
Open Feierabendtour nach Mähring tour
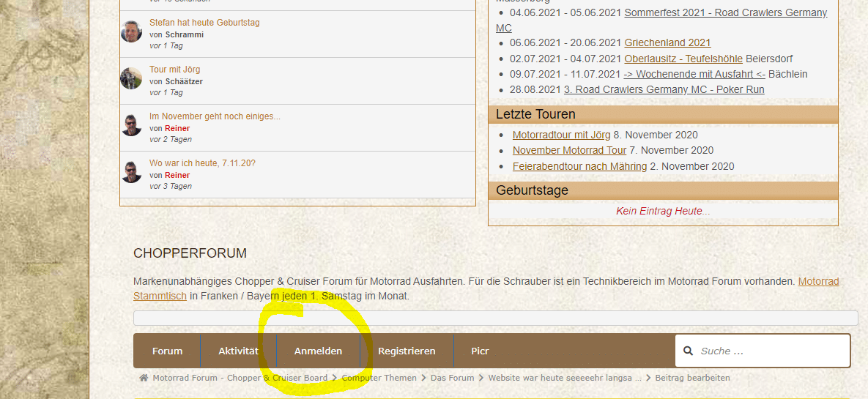click(579, 166)
